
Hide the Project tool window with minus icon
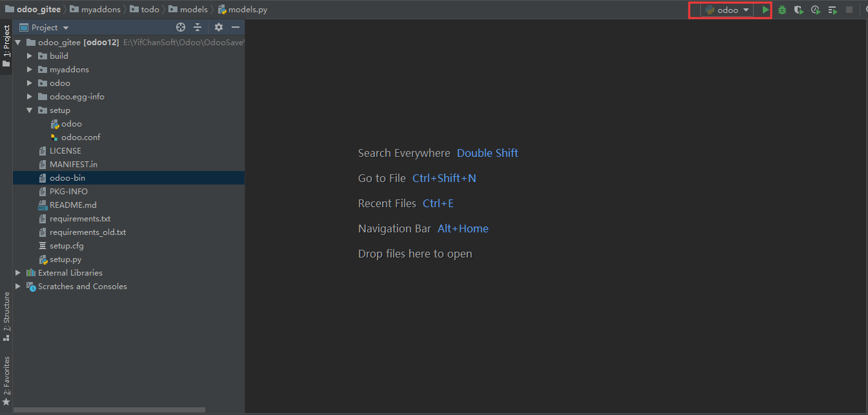pos(236,27)
